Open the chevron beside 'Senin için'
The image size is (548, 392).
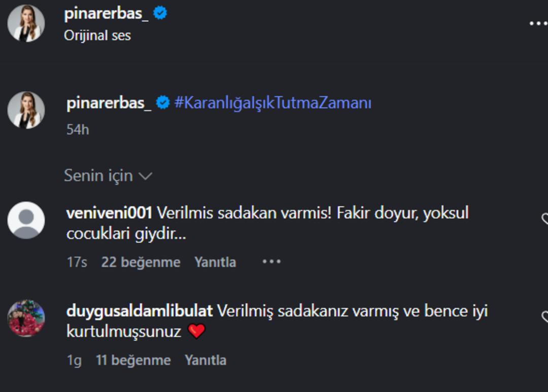[146, 176]
